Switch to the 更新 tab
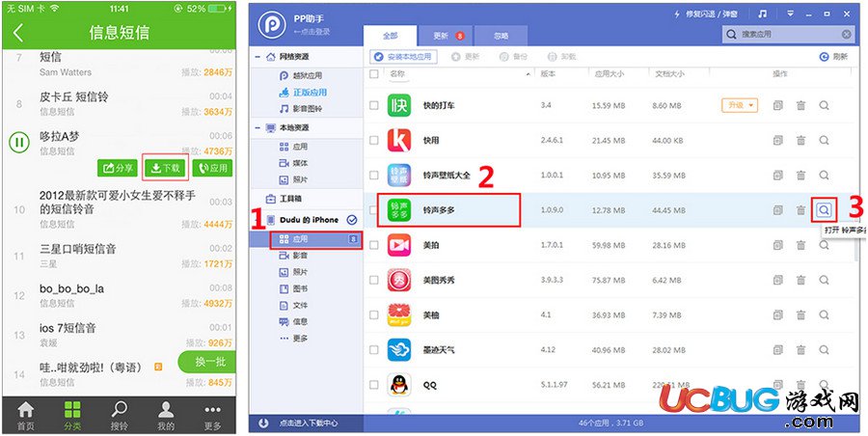This screenshot has height=436, width=868. [x=447, y=36]
